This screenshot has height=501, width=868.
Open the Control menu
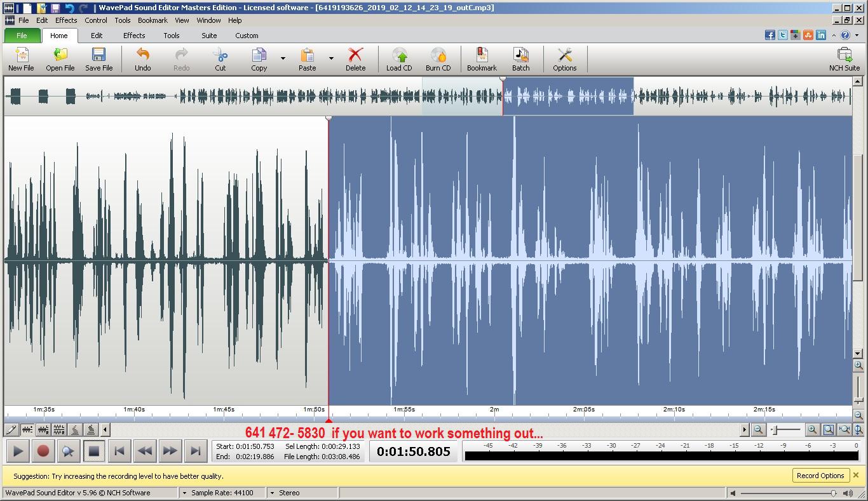click(x=96, y=20)
